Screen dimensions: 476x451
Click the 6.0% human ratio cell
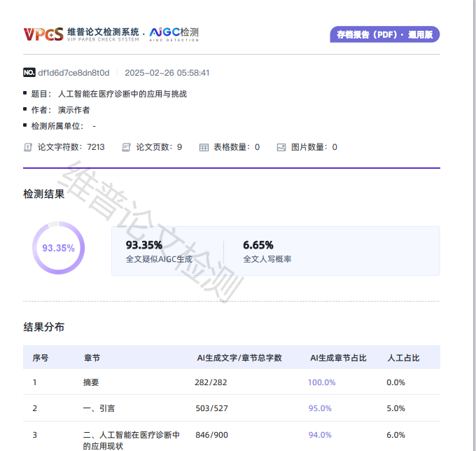click(x=396, y=435)
